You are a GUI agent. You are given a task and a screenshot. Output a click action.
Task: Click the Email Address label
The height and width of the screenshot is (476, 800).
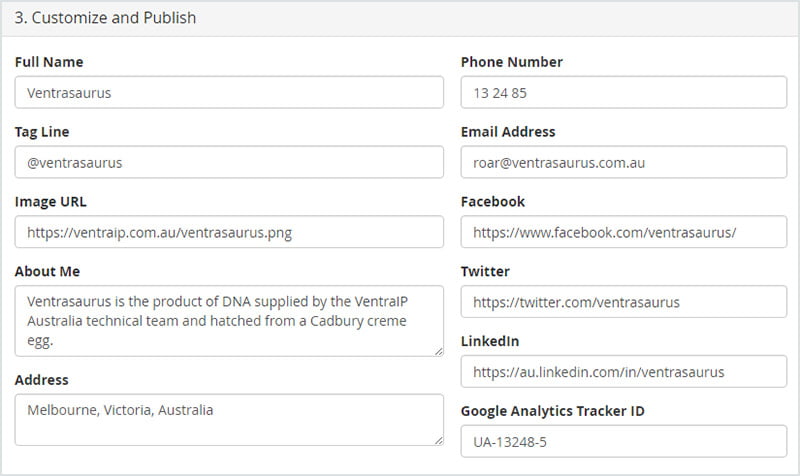click(508, 132)
